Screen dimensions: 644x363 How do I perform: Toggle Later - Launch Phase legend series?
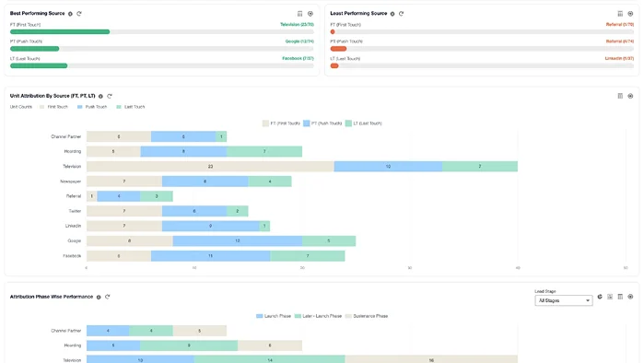click(318, 316)
